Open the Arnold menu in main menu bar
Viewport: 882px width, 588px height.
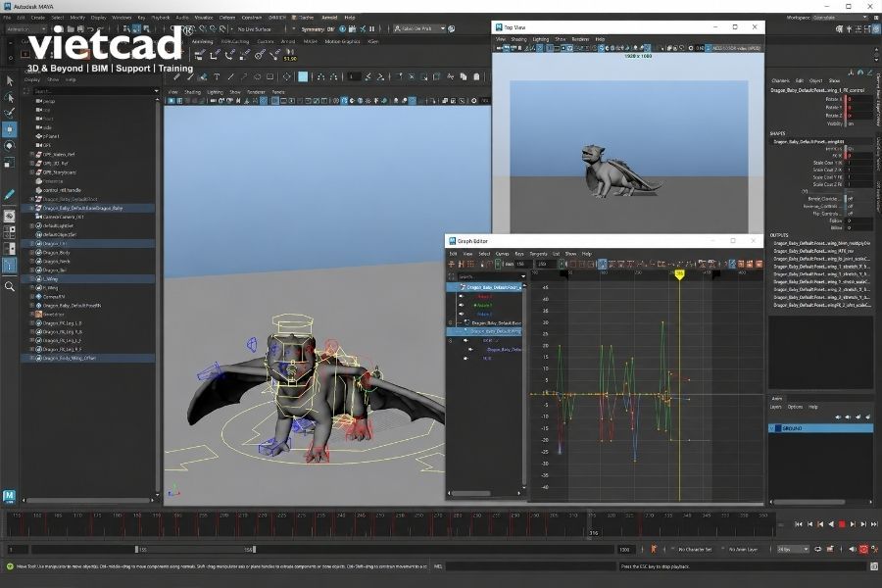point(329,18)
